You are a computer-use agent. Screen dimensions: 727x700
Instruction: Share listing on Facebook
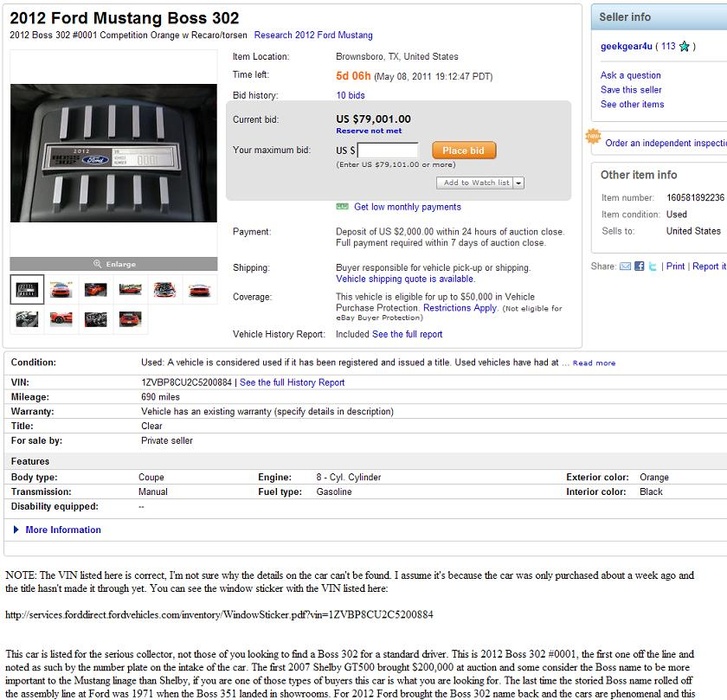[x=639, y=267]
